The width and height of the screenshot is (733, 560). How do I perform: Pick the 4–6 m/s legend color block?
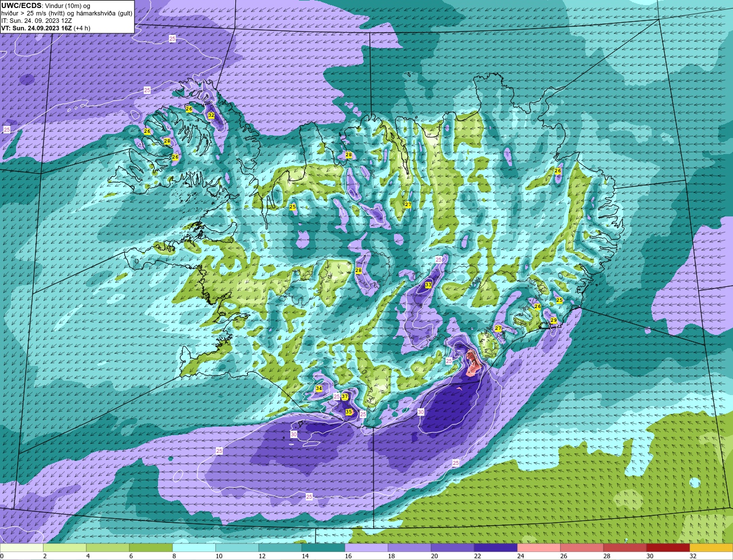[x=108, y=547]
